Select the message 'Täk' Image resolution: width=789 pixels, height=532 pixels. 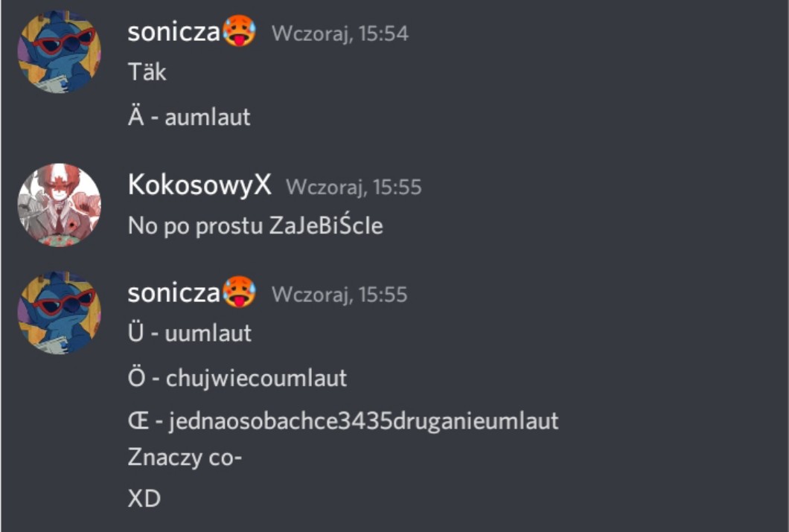pos(147,71)
